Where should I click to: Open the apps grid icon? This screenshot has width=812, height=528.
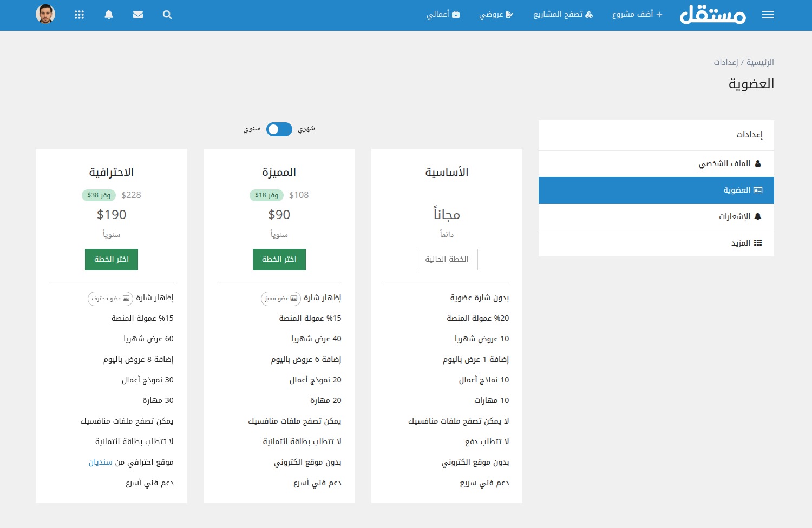click(80, 15)
